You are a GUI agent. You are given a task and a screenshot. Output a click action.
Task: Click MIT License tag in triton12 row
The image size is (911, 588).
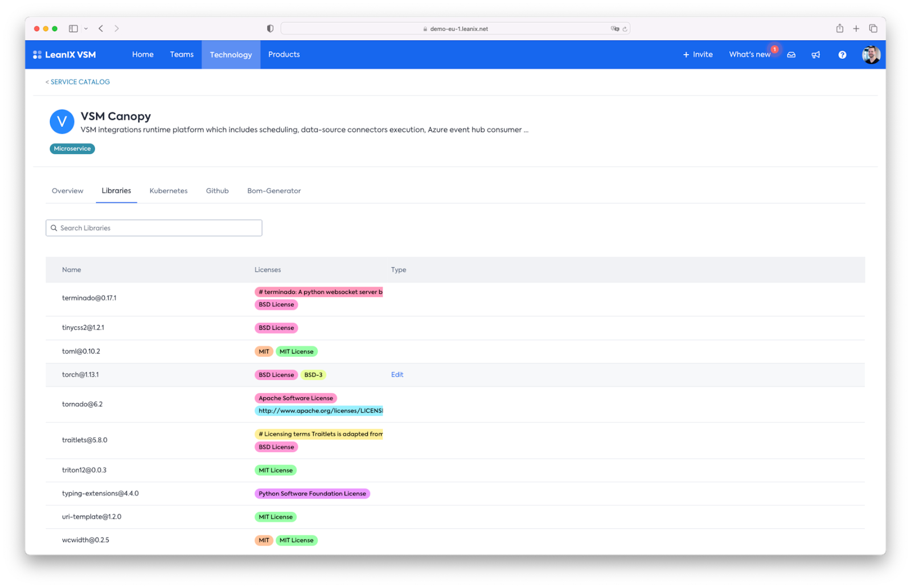tap(276, 470)
